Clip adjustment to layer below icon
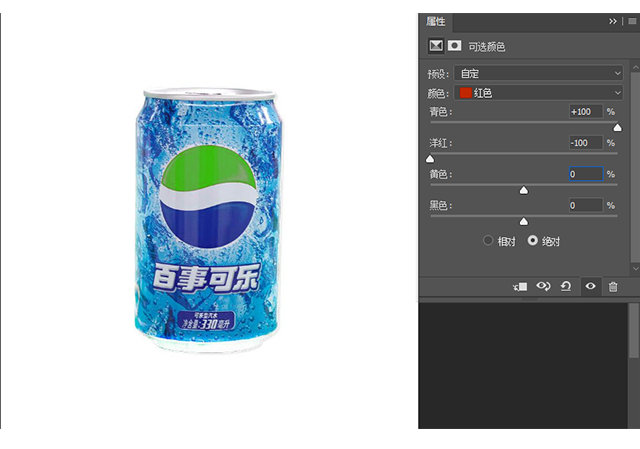The height and width of the screenshot is (449, 640). coord(520,287)
